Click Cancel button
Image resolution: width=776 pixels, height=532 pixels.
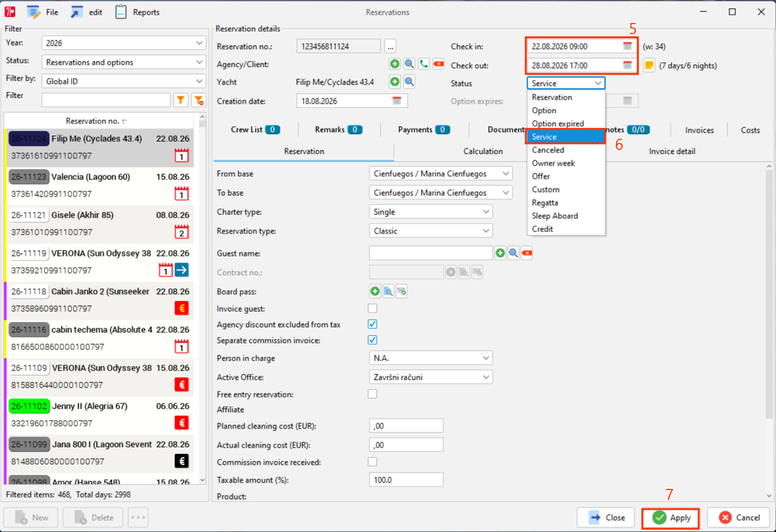point(739,518)
